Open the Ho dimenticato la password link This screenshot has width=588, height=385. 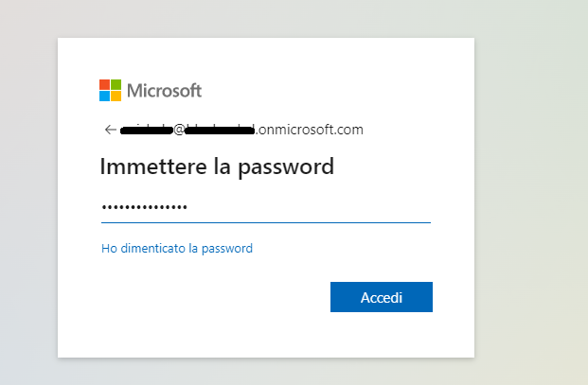point(177,248)
